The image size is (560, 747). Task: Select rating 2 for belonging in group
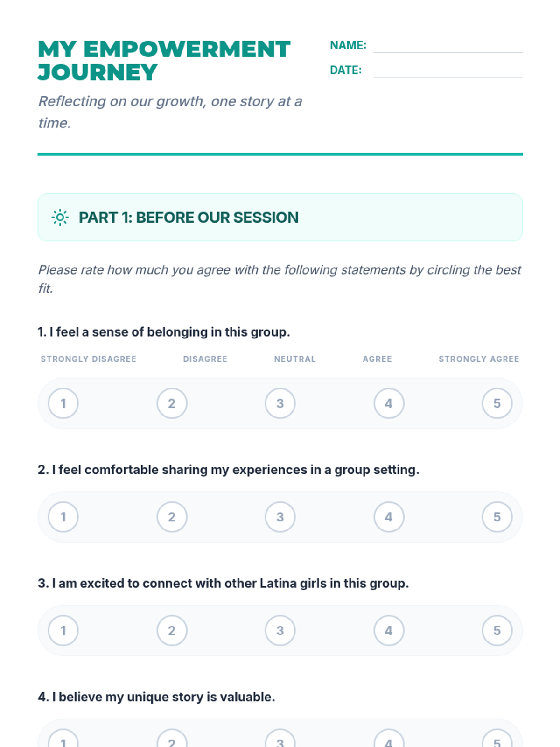click(172, 403)
